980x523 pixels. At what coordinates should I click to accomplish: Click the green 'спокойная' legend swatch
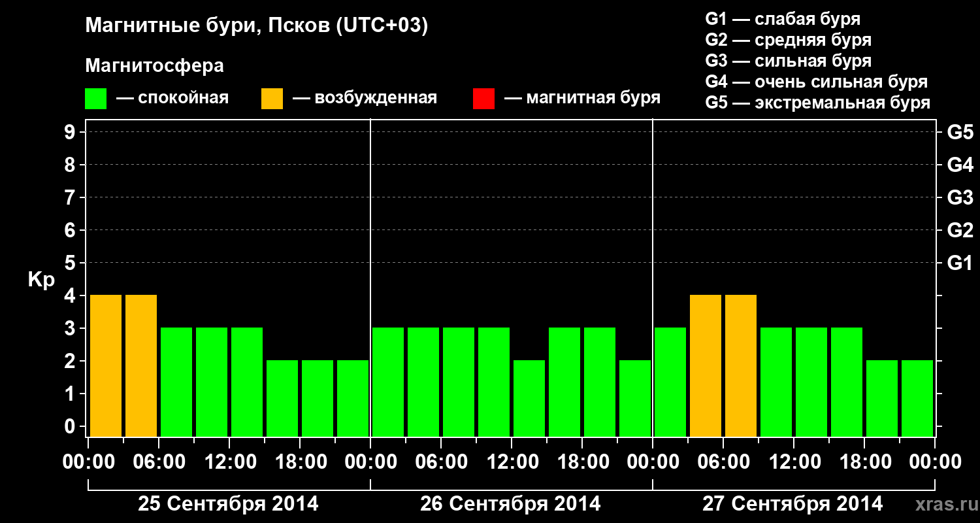[x=96, y=98]
